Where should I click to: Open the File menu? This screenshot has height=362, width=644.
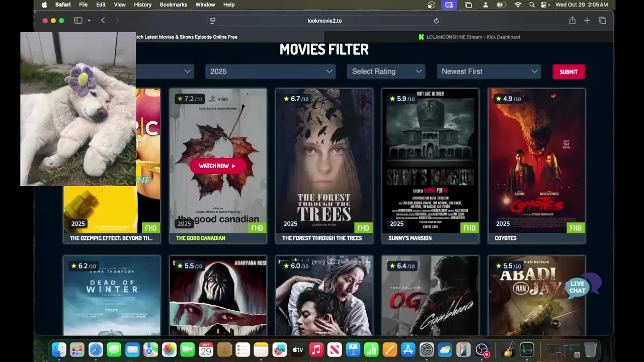point(83,5)
